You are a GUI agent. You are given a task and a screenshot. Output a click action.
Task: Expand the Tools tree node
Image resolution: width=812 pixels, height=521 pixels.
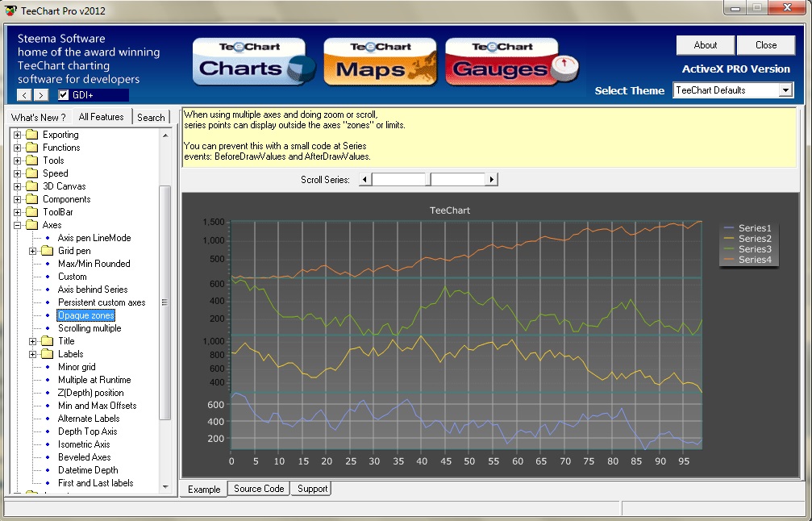(18, 160)
